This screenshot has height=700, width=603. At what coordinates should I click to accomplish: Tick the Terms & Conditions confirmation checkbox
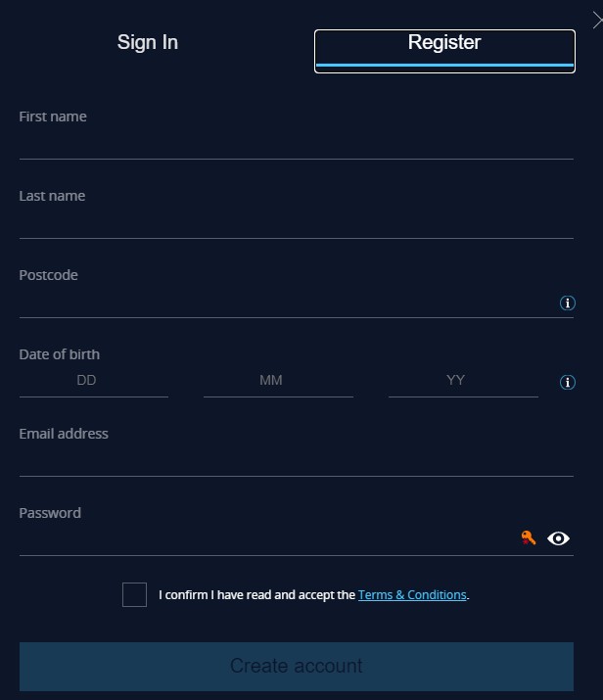tap(134, 594)
